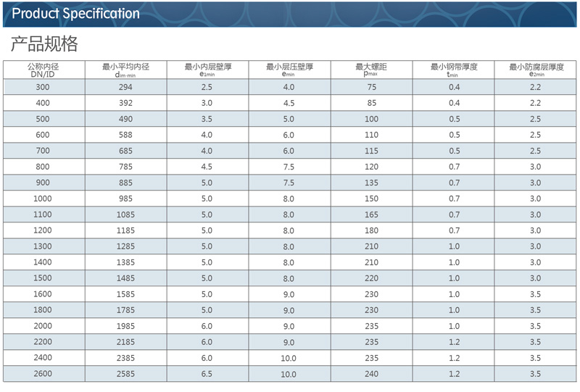Screen dimensions: 580x392
Task: Click the DN 1800 cell
Action: 43,310
